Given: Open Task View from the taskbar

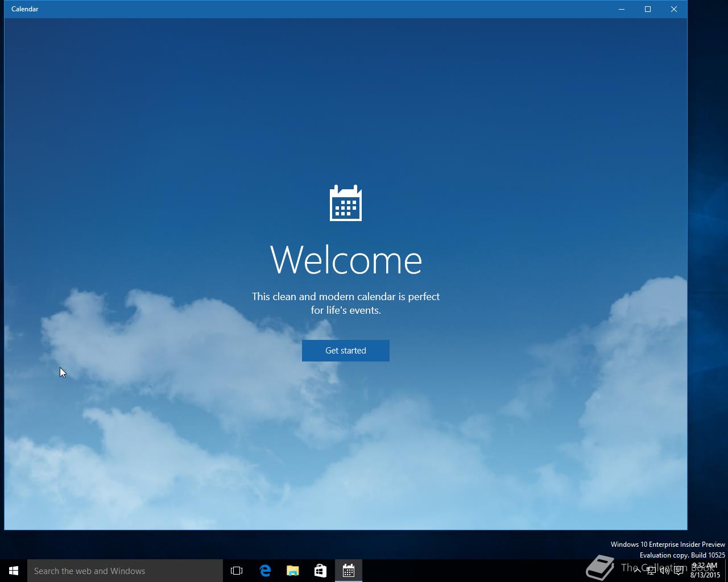Looking at the screenshot, I should (237, 571).
